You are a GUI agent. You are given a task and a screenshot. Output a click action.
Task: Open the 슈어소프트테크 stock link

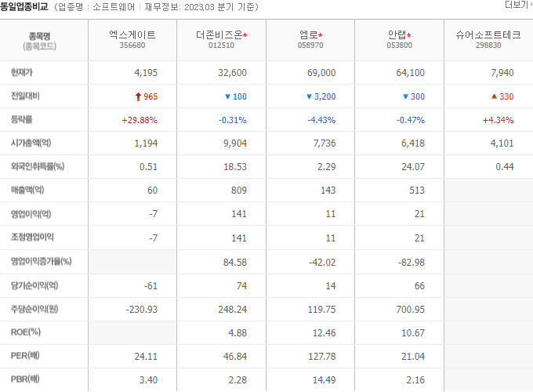click(x=488, y=34)
